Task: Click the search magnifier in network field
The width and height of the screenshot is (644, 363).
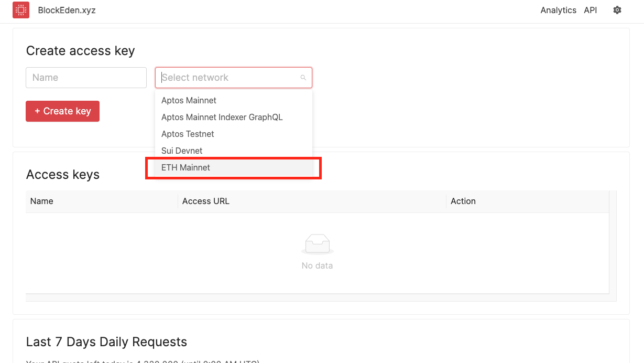Action: 303,78
